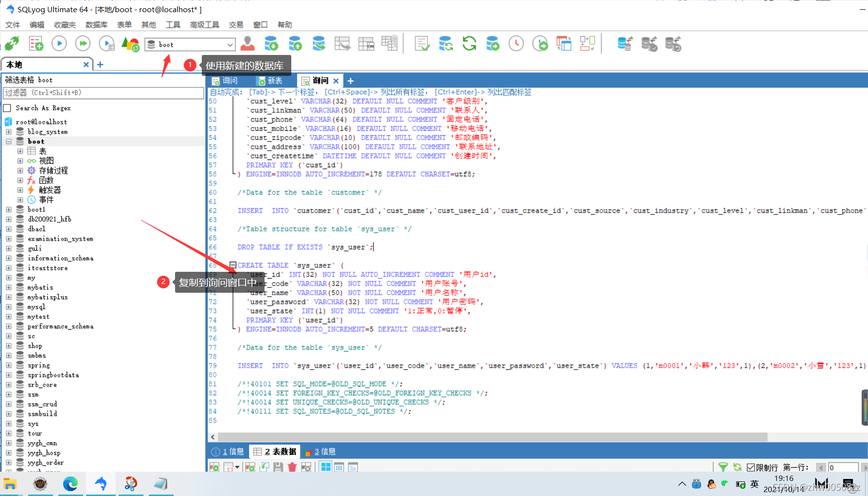Close the active 询问 tab
Image resolution: width=868 pixels, height=496 pixels.
(x=336, y=81)
